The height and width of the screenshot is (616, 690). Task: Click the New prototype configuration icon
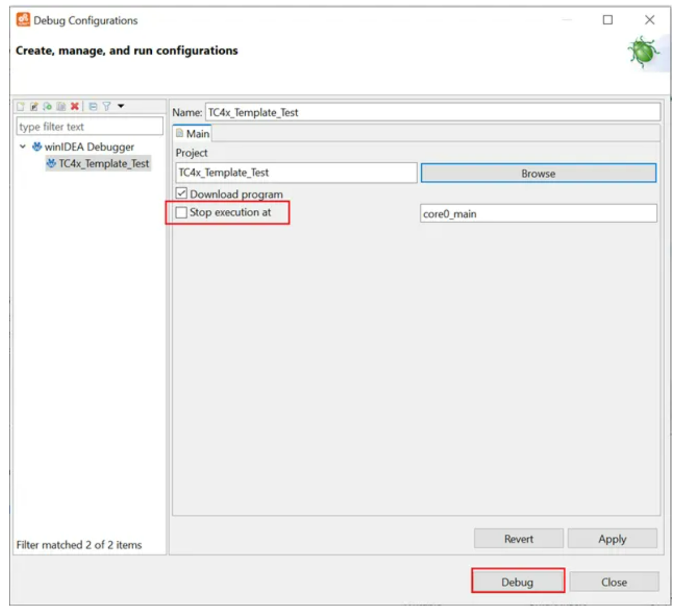(x=34, y=107)
